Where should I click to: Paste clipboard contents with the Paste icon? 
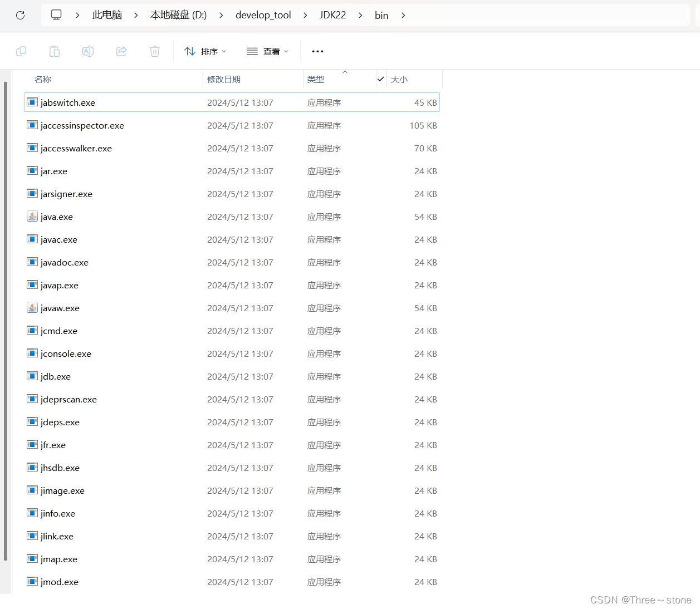point(55,51)
